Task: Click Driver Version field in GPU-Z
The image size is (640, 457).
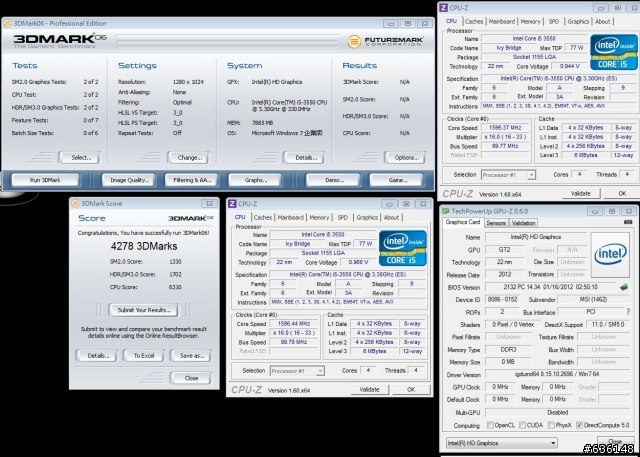Action: 557,374
